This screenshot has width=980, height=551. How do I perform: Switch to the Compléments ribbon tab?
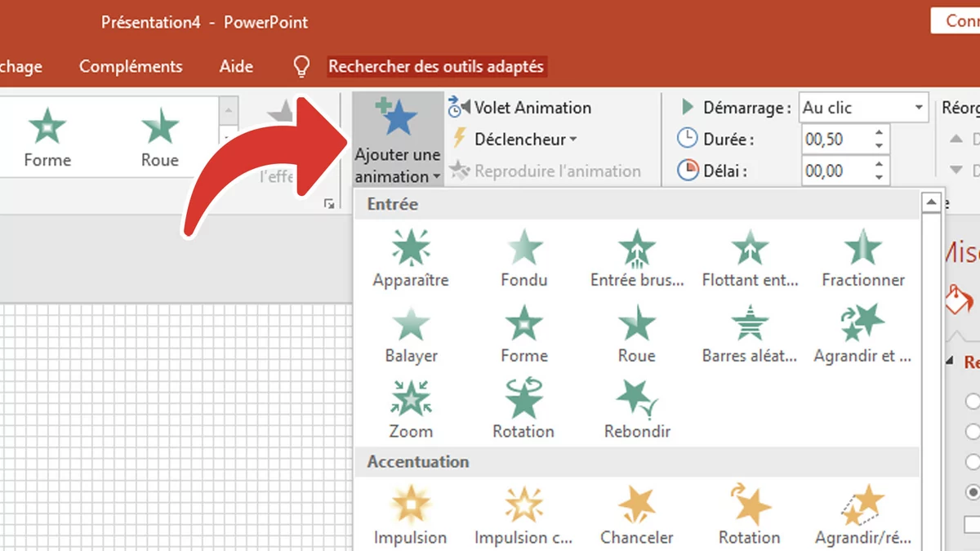pyautogui.click(x=130, y=66)
